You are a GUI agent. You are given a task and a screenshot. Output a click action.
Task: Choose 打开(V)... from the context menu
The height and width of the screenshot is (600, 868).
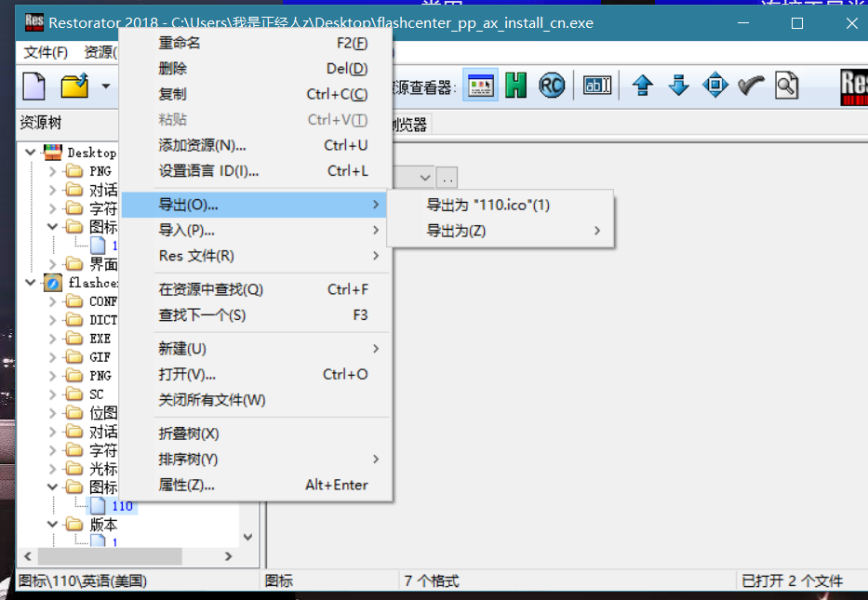(x=256, y=375)
